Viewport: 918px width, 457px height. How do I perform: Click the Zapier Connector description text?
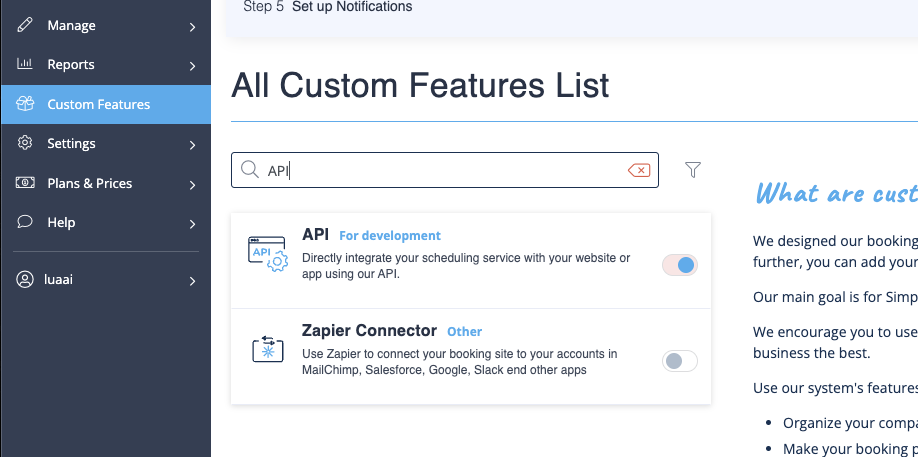pos(460,362)
